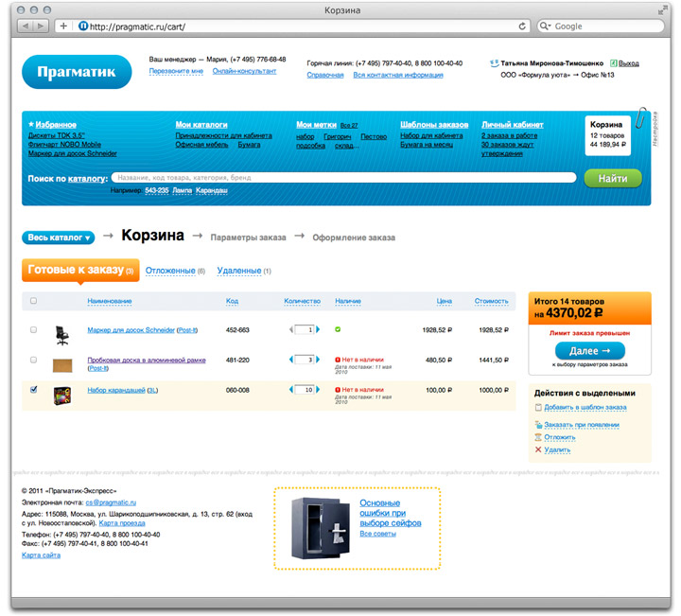Screen dimensions: 681x616
Task: Click the Прагматик logo
Action: (x=78, y=71)
